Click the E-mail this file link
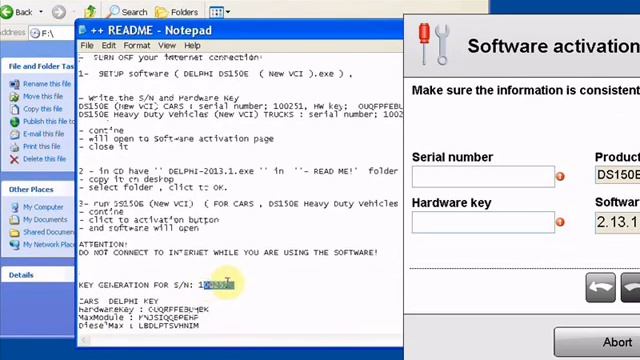The width and height of the screenshot is (640, 360). (x=44, y=134)
